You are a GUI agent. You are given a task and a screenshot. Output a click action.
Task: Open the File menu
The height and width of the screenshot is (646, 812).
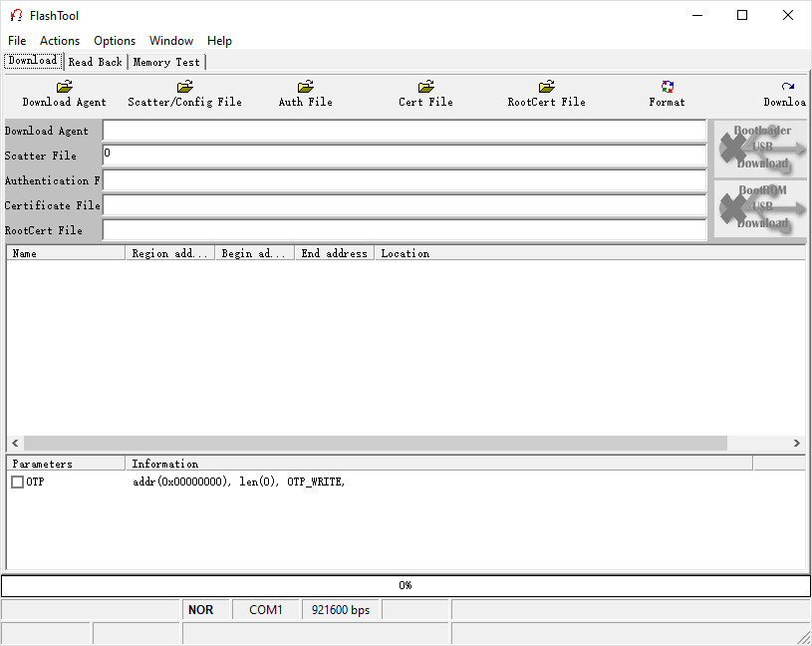pyautogui.click(x=17, y=41)
